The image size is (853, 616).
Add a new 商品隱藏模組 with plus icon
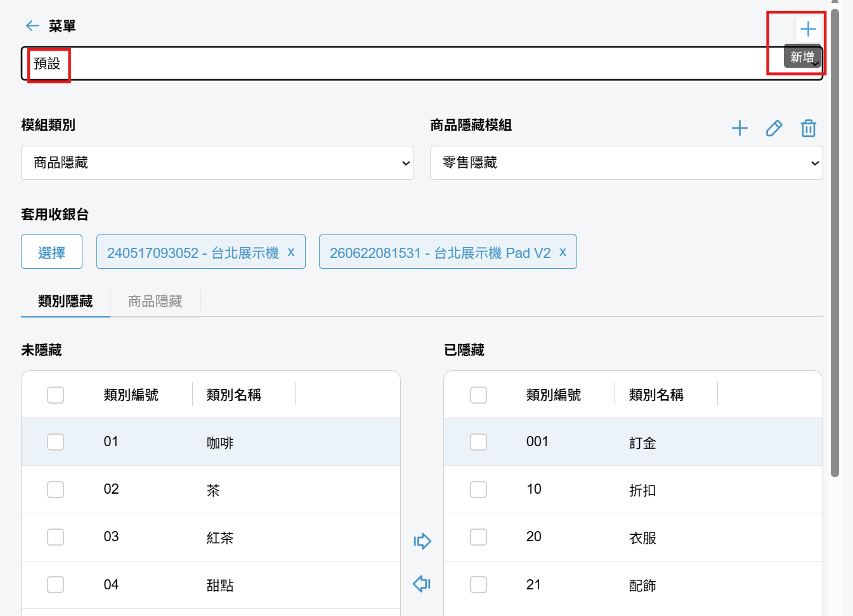click(x=739, y=129)
